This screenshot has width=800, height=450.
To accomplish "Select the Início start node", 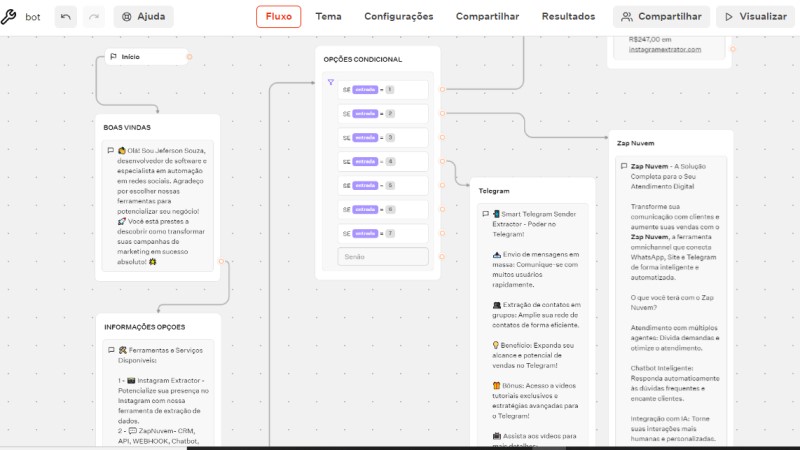I will (147, 57).
